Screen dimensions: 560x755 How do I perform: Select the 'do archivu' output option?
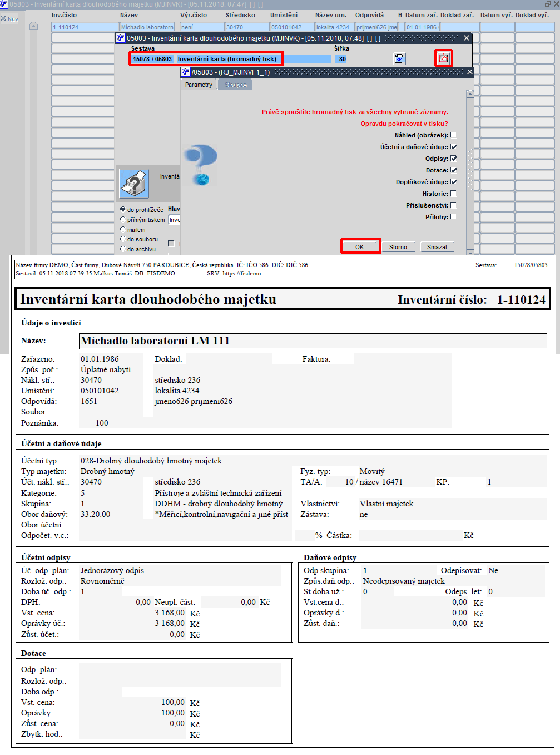click(x=123, y=249)
